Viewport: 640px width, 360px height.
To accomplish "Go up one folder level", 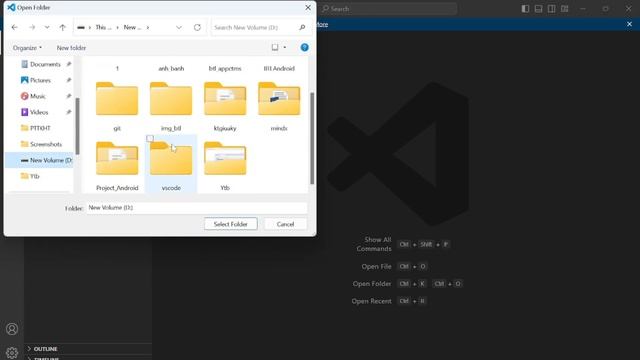I will point(62,27).
